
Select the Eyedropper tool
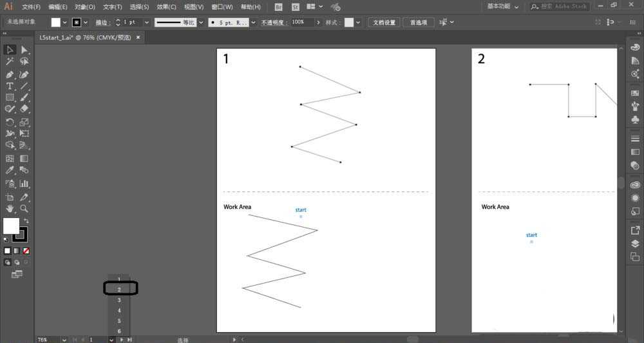(10, 170)
